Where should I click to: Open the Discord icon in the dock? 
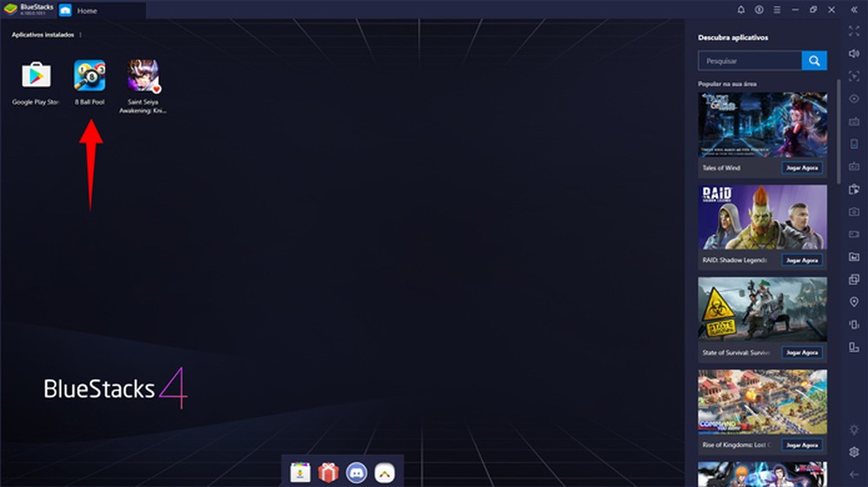pyautogui.click(x=357, y=473)
